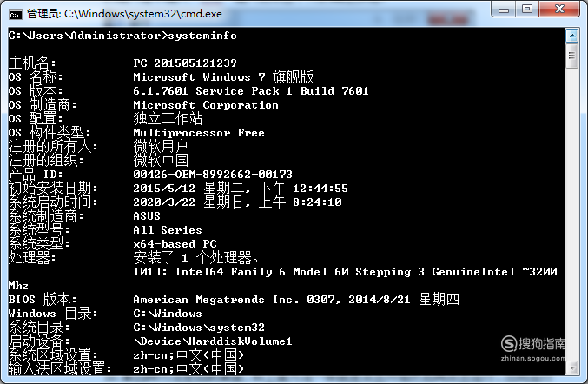Click the 微软中国 organization value

[x=161, y=160]
